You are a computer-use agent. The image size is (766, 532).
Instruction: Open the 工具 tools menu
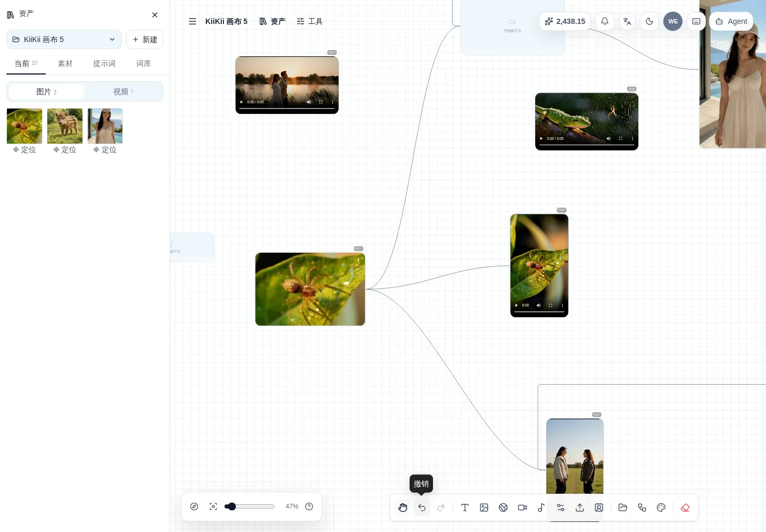[310, 21]
